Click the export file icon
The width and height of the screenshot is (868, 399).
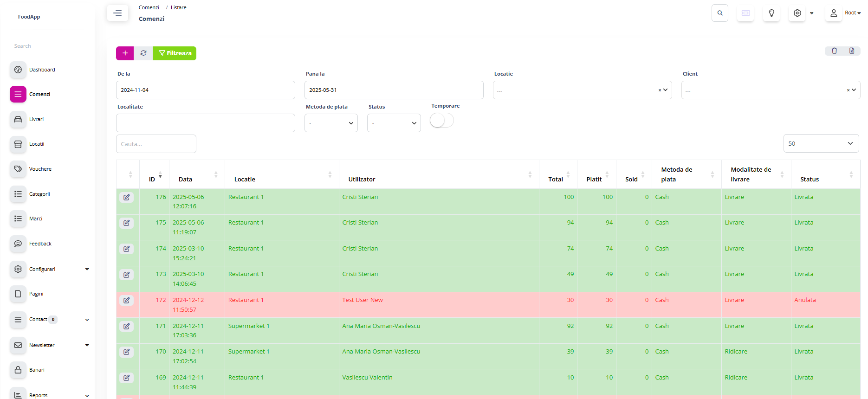[852, 51]
